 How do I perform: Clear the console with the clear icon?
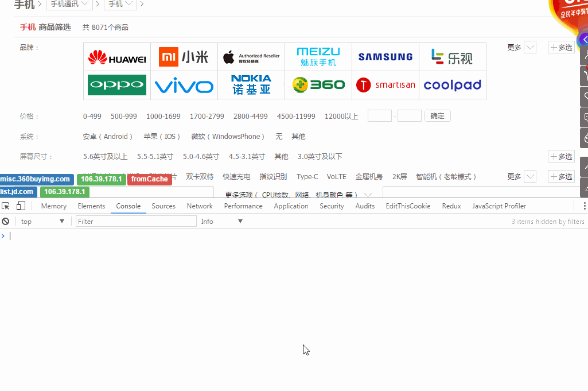click(6, 222)
